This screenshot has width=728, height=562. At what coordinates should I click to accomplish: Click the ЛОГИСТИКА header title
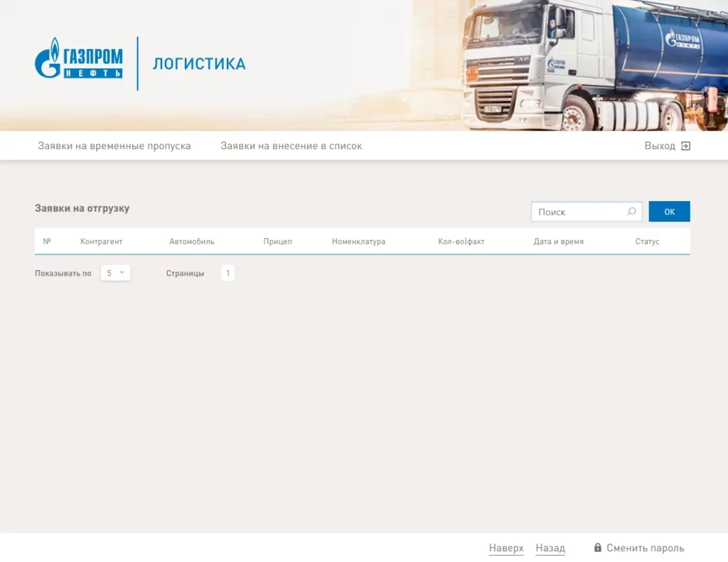(199, 63)
